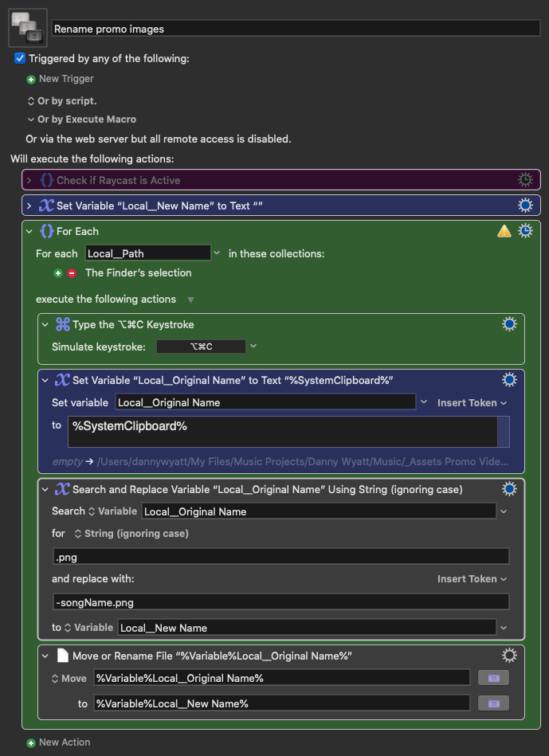This screenshot has width=549, height=756.
Task: Open gear menu of Search and Replace action
Action: click(509, 489)
